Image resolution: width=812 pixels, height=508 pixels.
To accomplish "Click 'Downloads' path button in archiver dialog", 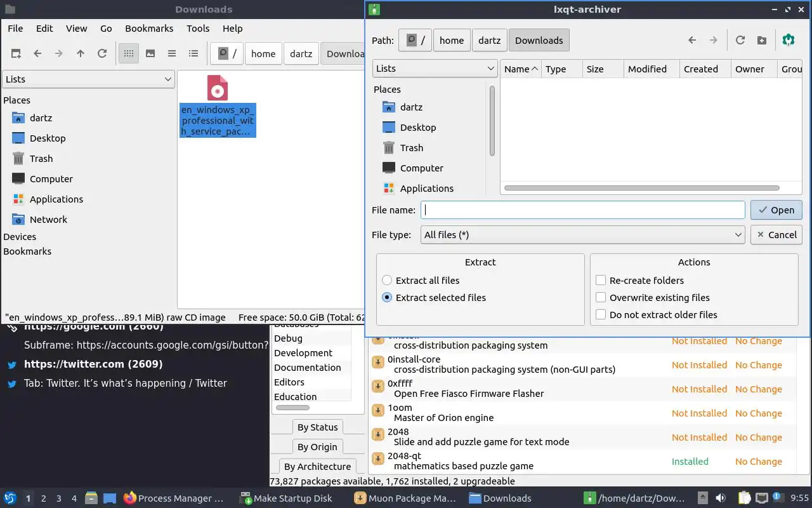I will point(539,40).
